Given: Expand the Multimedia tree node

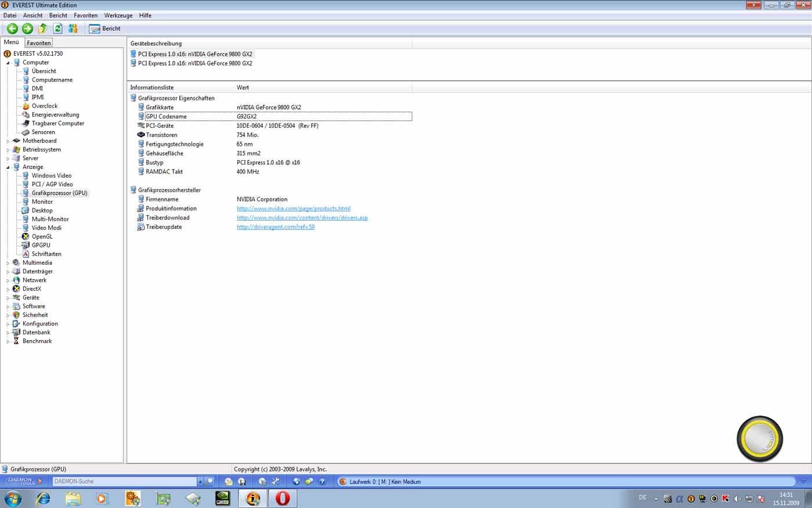Looking at the screenshot, I should pos(8,263).
